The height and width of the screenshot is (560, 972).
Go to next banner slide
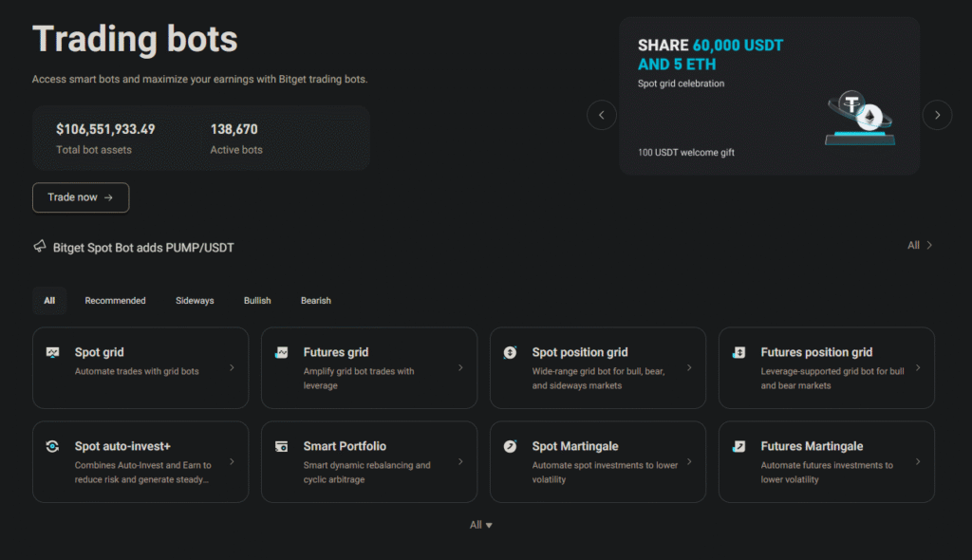pos(937,115)
